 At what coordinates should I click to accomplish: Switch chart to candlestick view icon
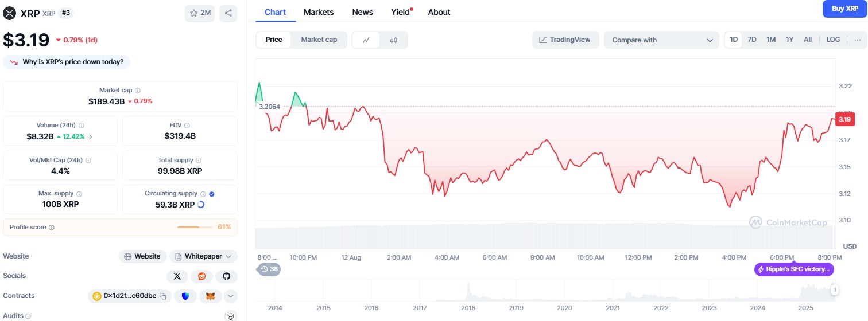pyautogui.click(x=393, y=40)
